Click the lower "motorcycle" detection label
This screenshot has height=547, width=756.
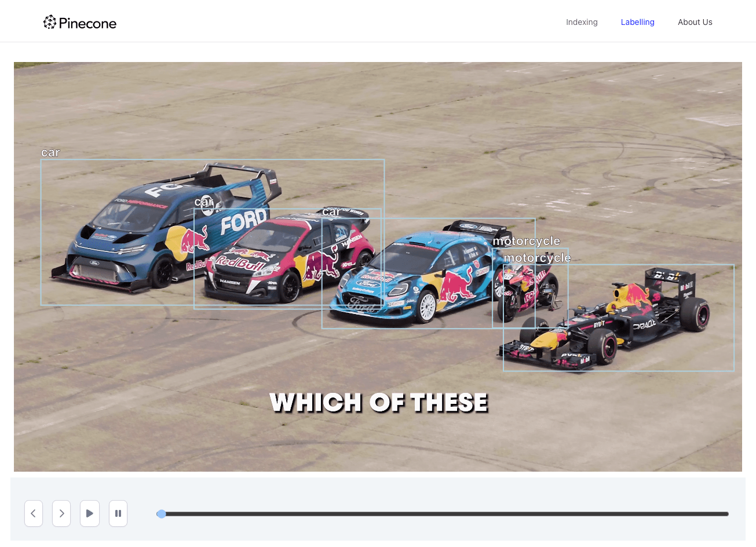pos(537,258)
